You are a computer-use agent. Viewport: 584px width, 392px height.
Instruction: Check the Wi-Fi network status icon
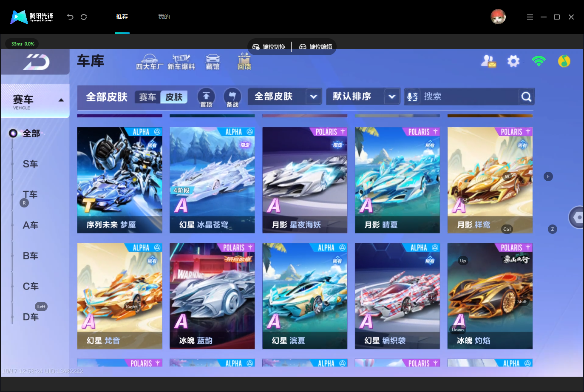coord(539,61)
